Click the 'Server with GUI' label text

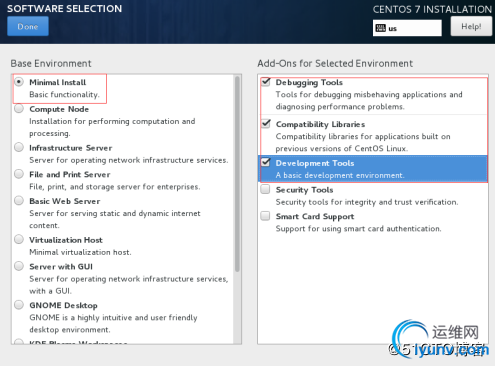[x=61, y=266]
